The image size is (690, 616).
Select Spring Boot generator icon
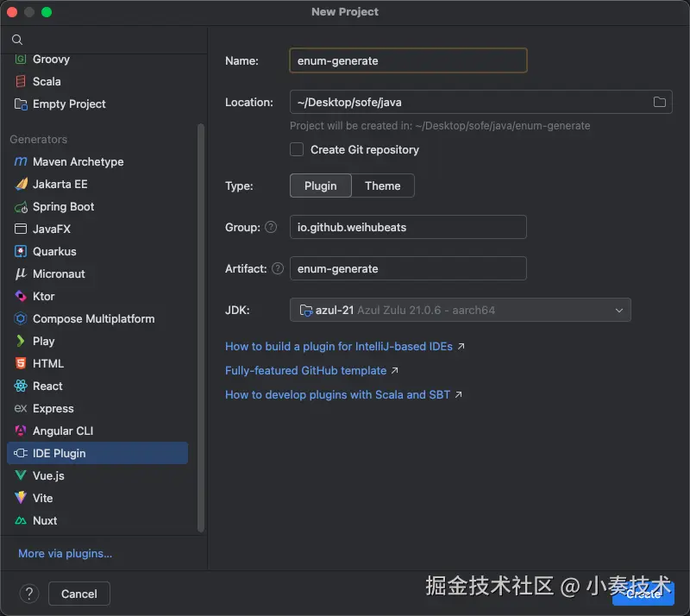(x=20, y=206)
